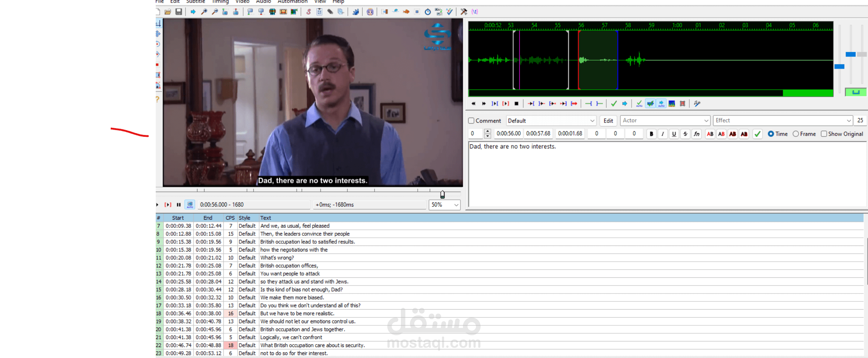Image resolution: width=868 pixels, height=358 pixels.
Task: Open the Properties clipboard icon
Action: tap(319, 12)
